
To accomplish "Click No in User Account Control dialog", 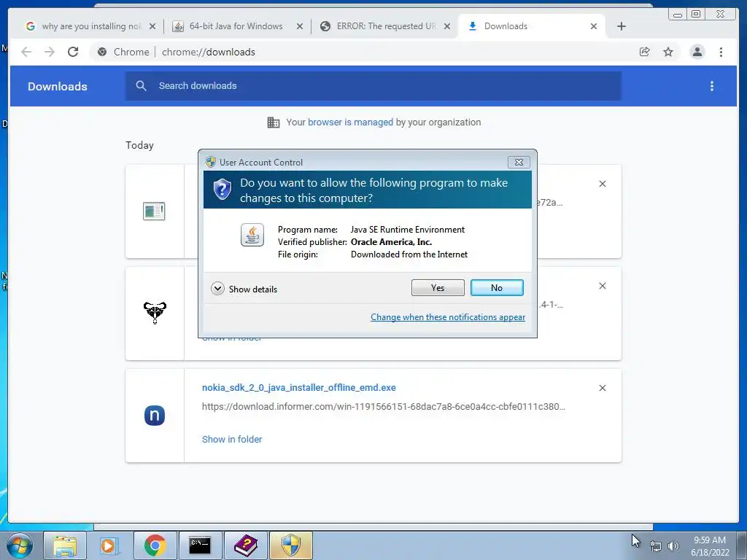I will (496, 287).
